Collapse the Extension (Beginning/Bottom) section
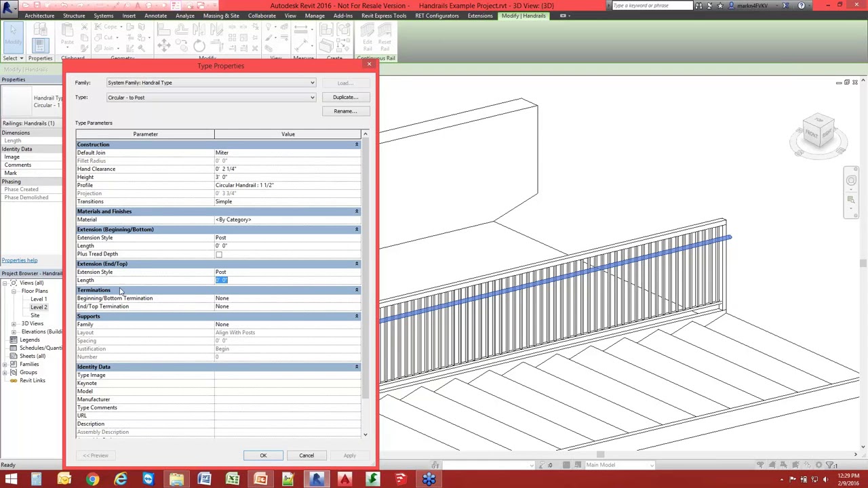Screen dimensions: 868x488 pos(357,229)
